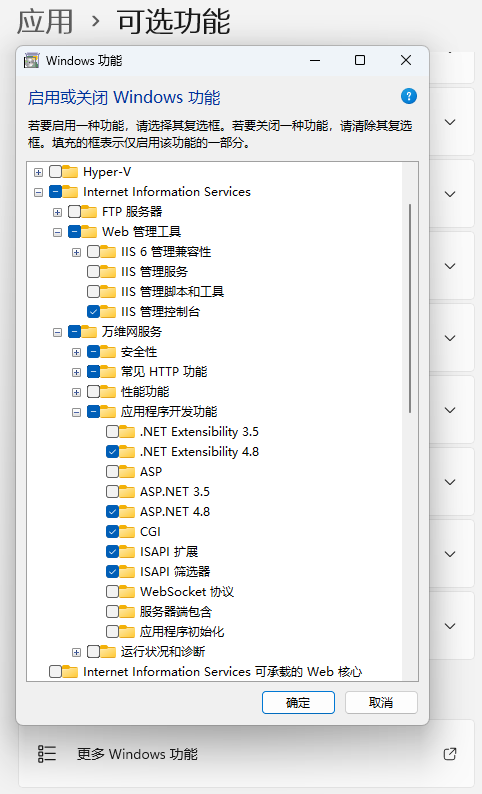
Task: Click the FTP 服务器 folder icon
Action: coord(89,211)
